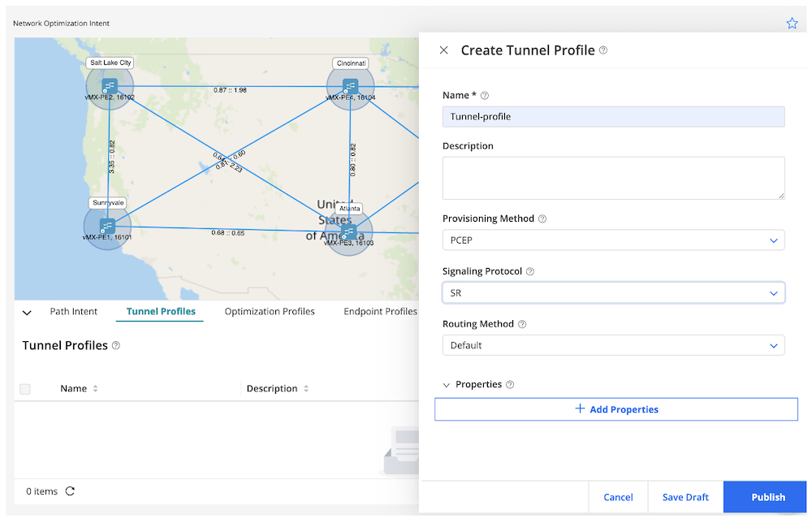Viewport: 812px width, 519px height.
Task: Click the Add Properties button
Action: pos(616,409)
